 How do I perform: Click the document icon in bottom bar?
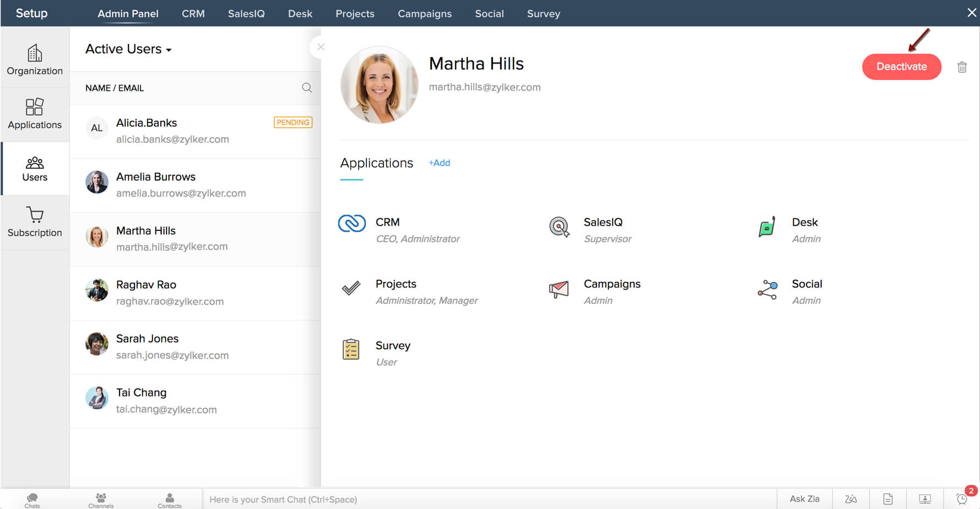(888, 499)
